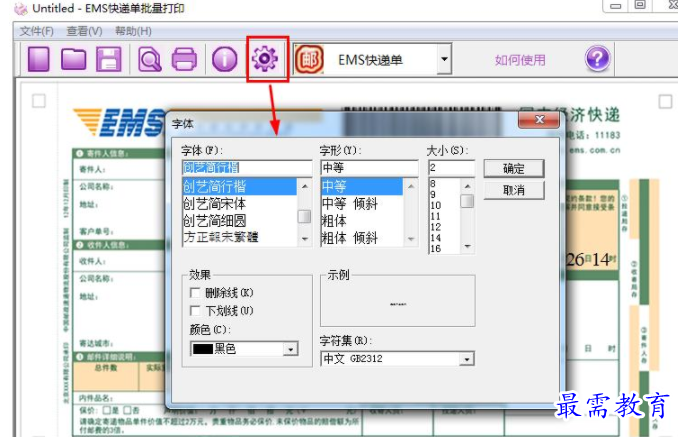The height and width of the screenshot is (437, 678).
Task: Toggle the top-right checkbox on the form
Action: coord(665,102)
